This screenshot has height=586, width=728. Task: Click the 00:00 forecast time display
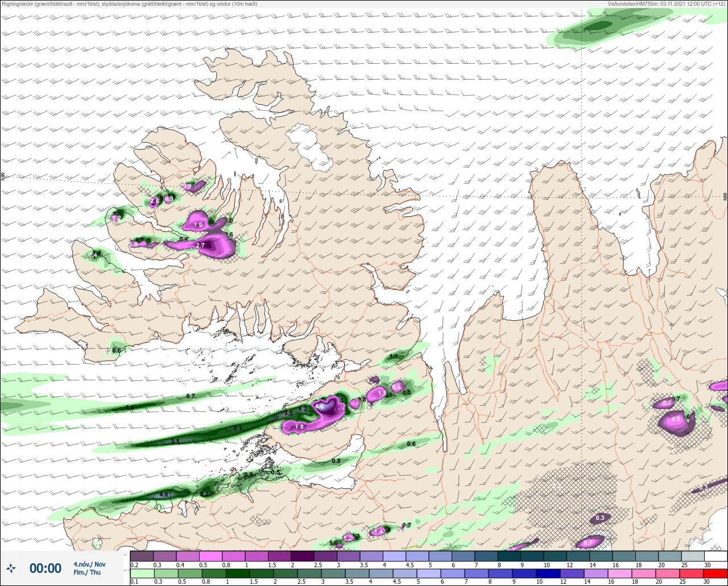point(45,568)
